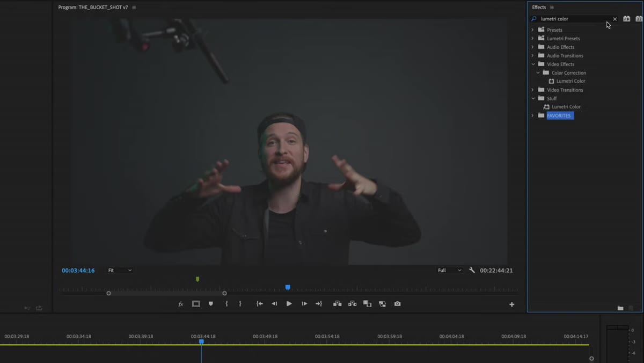This screenshot has width=644, height=363.
Task: Select Lumetri Color under Color Correction
Action: tap(570, 81)
